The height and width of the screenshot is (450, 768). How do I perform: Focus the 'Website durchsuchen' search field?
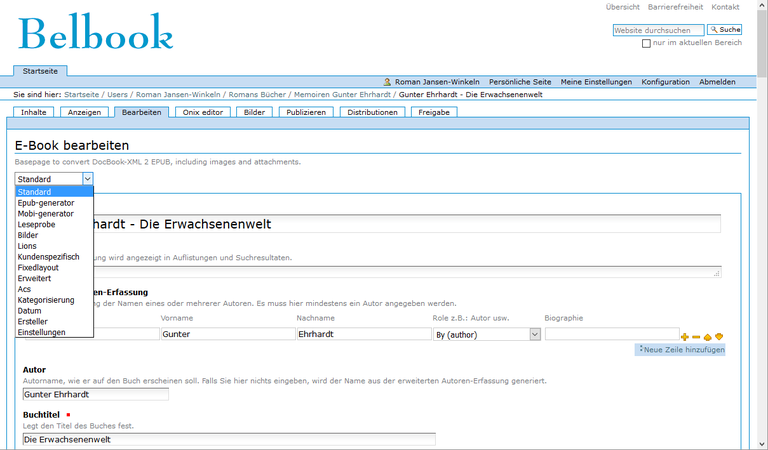(658, 30)
